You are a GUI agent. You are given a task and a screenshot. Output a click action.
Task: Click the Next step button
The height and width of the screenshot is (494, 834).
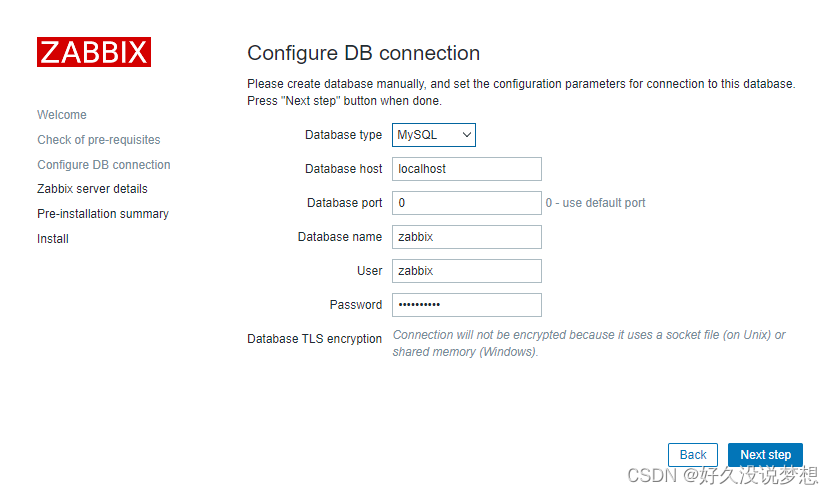coord(765,455)
